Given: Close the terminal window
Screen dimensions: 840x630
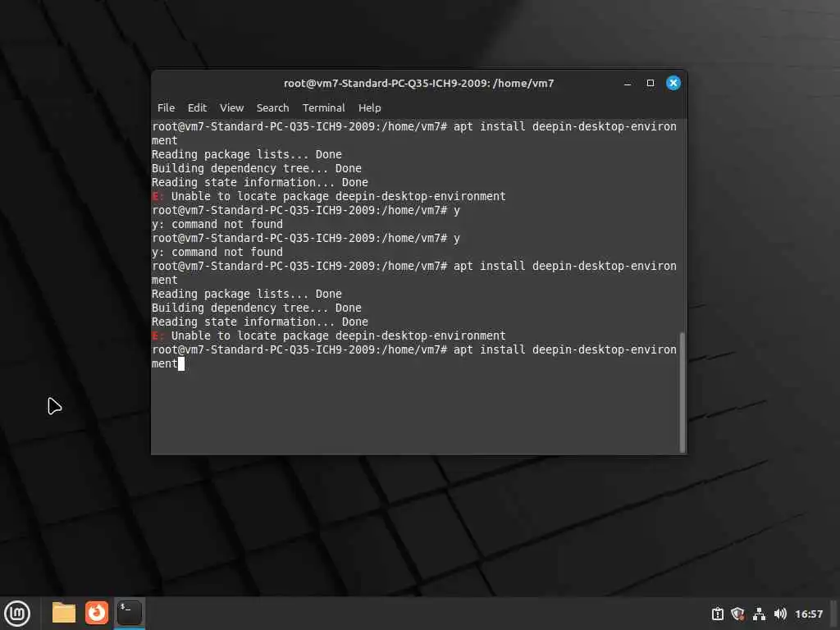Looking at the screenshot, I should (x=673, y=83).
